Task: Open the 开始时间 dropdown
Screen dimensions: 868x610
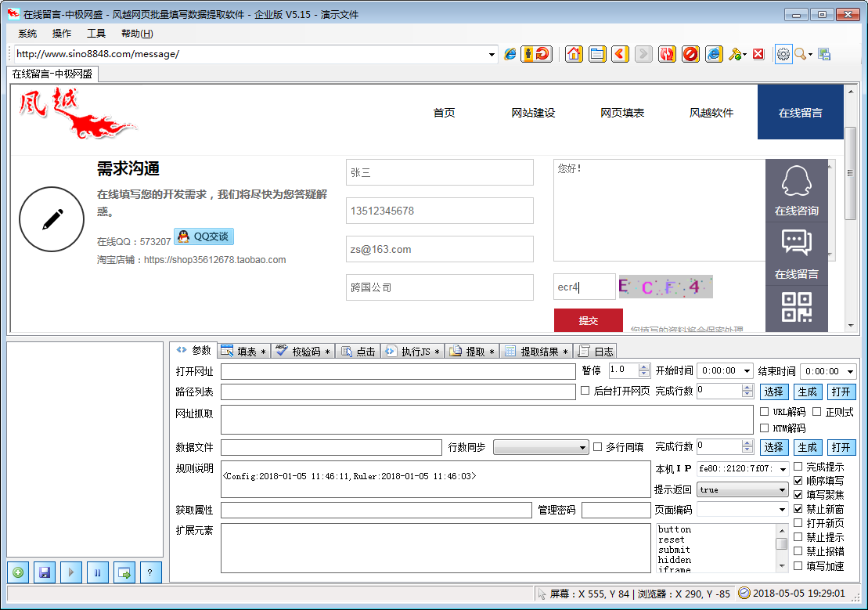Action: [747, 370]
